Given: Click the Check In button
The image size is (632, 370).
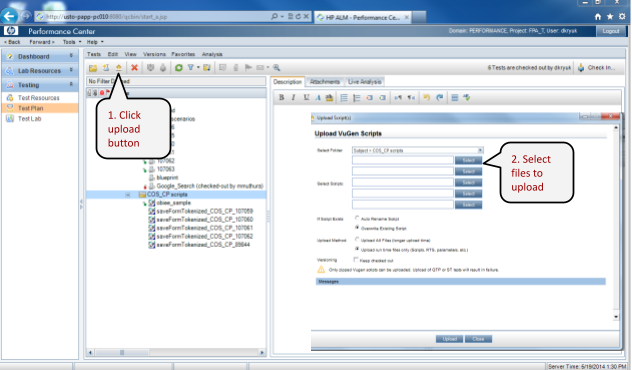Looking at the screenshot, I should pos(596,68).
